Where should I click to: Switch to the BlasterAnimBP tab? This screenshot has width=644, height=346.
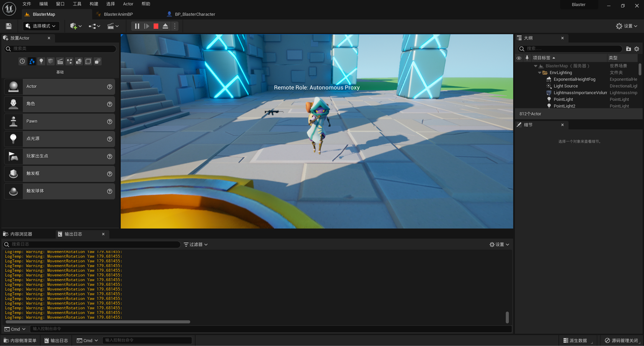[118, 14]
